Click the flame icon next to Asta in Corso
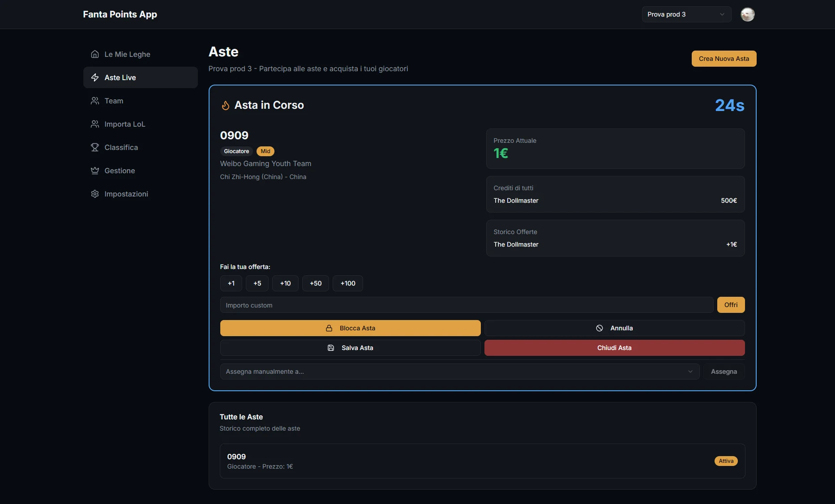 tap(226, 105)
